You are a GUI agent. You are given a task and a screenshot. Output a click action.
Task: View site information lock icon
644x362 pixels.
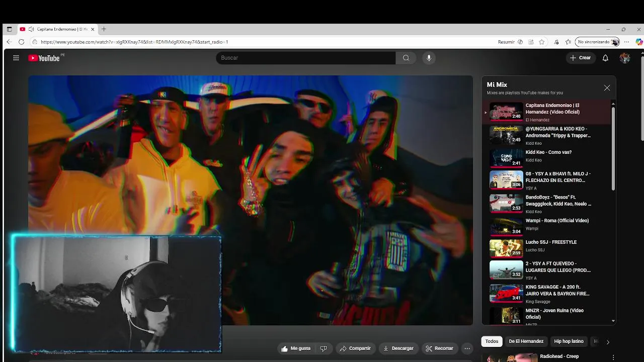[34, 42]
